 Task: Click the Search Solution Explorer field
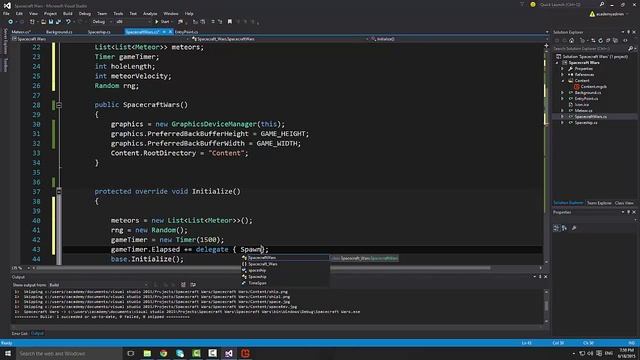[590, 49]
